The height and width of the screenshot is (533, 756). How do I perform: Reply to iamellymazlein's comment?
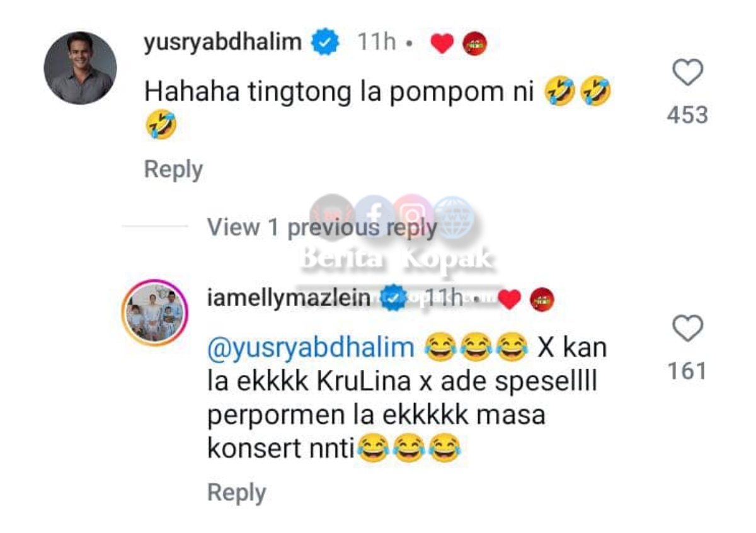point(236,492)
